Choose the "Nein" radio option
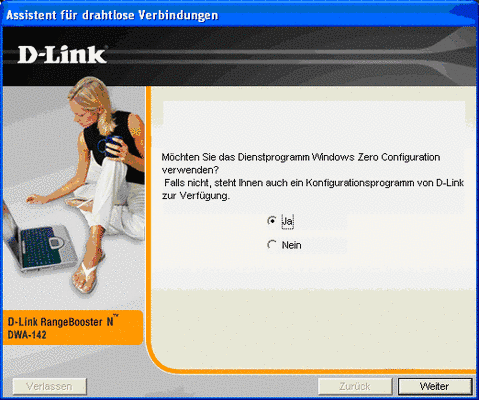The width and height of the screenshot is (479, 400). [272, 245]
